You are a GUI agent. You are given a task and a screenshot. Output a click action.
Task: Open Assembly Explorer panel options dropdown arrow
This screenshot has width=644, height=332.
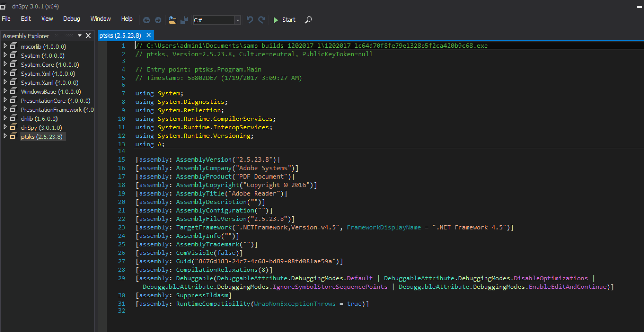click(x=80, y=36)
